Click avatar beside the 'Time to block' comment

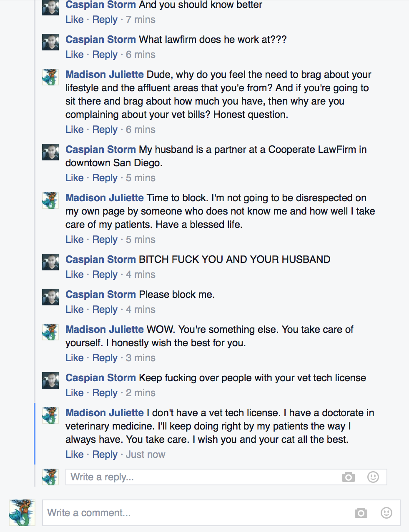[50, 200]
